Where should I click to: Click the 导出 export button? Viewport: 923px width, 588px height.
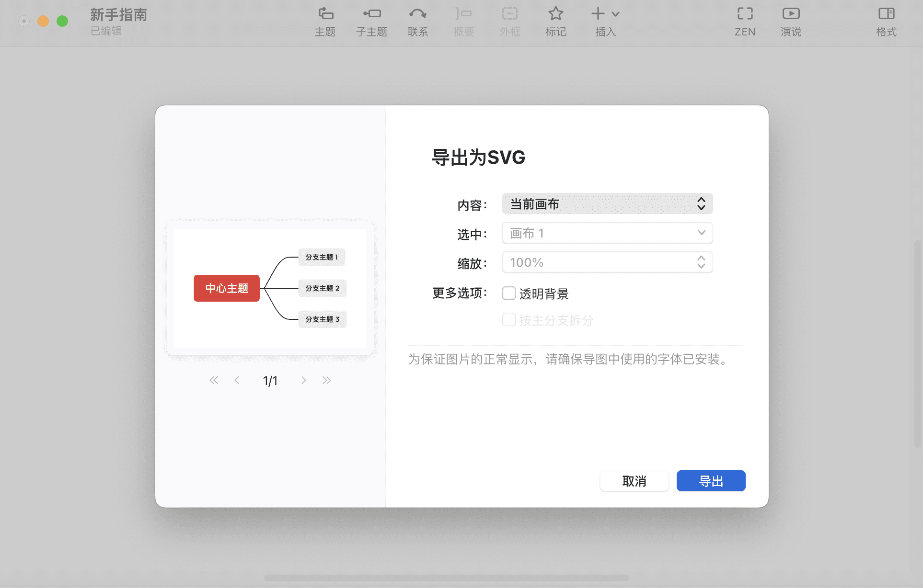point(710,481)
